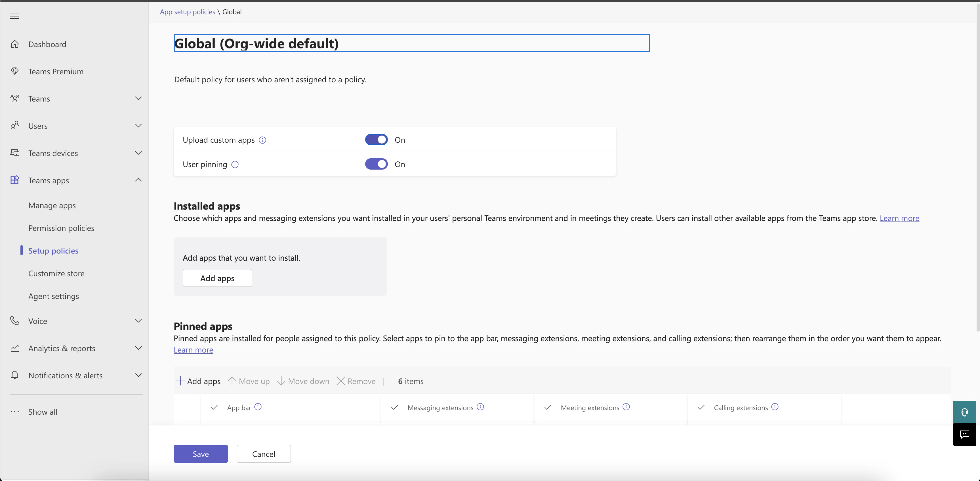Click info icon next to Upload custom apps
980x481 pixels.
[262, 140]
